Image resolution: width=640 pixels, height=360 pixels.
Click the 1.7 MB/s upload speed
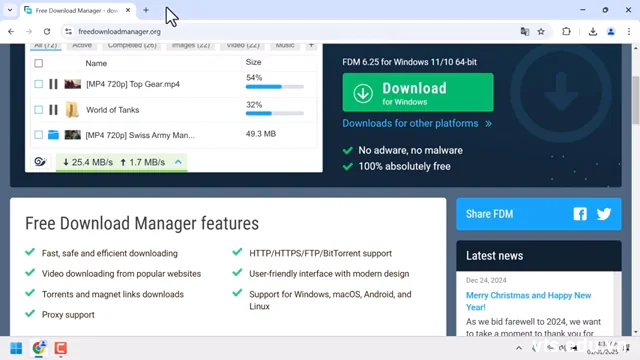142,162
